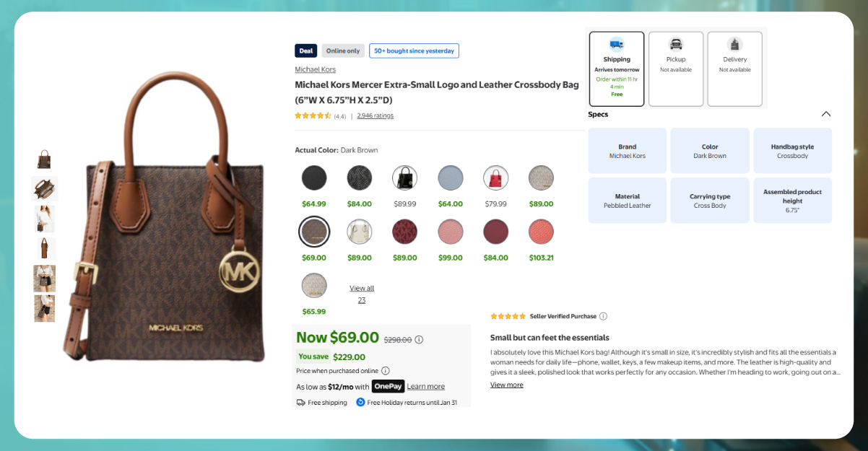Click the Shipping truck icon
This screenshot has height=451, width=868.
click(x=617, y=44)
